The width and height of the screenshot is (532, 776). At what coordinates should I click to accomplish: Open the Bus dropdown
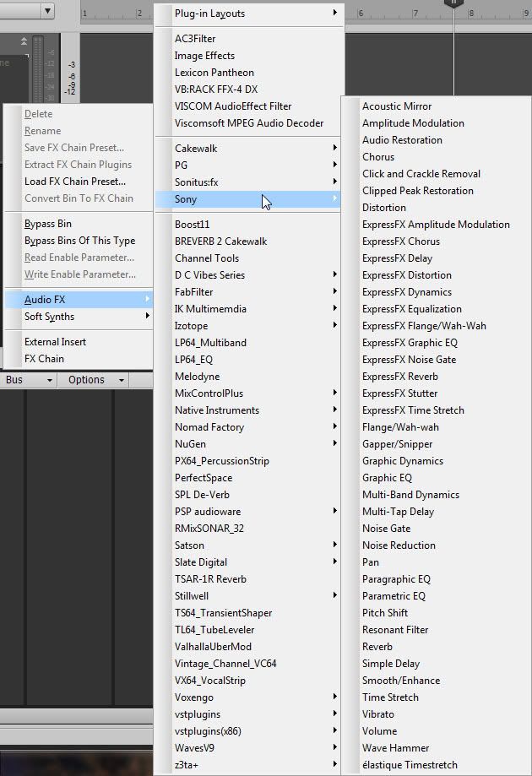tap(28, 380)
